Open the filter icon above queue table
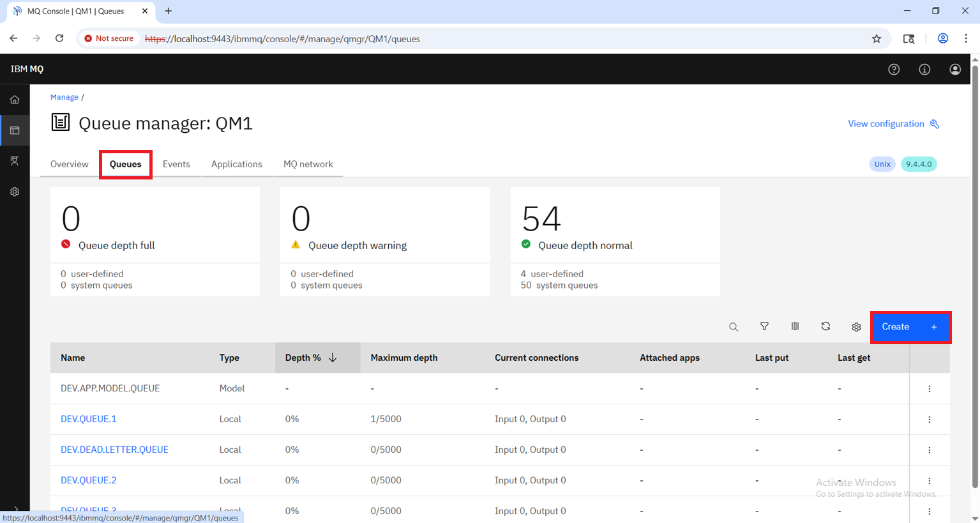 (x=764, y=326)
